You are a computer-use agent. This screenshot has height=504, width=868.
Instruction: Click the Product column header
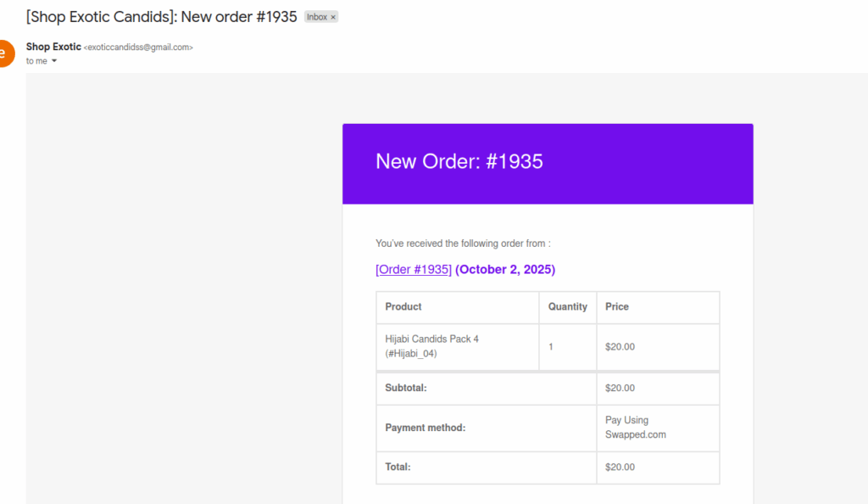[x=403, y=306]
